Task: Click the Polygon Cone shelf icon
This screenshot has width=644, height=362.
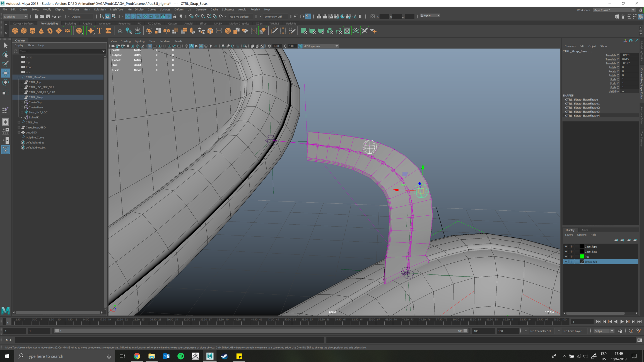Action: click(41, 31)
